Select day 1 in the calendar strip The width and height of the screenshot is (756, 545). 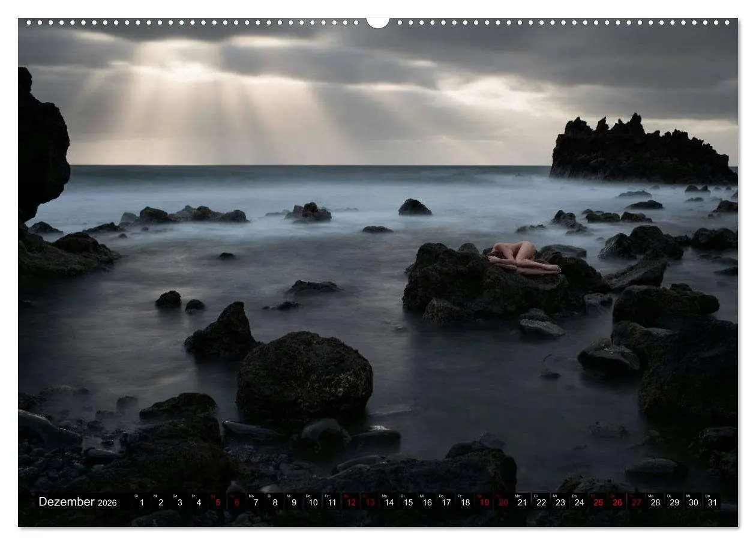coord(142,502)
